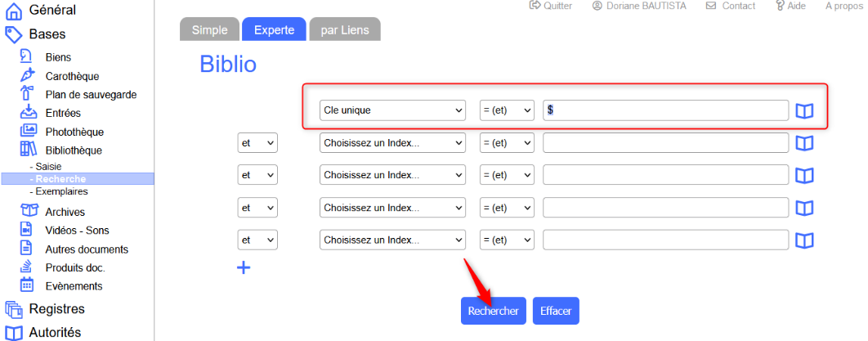Open the Photothèque base
This screenshot has width=868, height=341.
74,132
